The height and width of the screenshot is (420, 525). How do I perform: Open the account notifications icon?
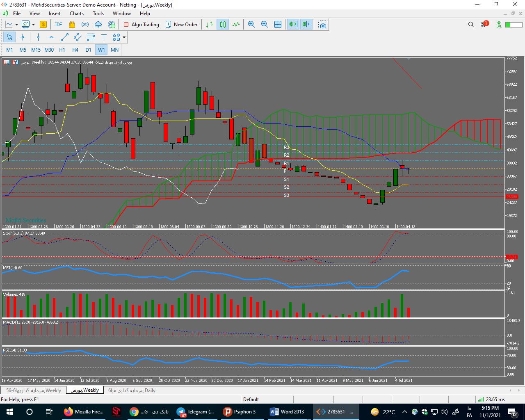[x=484, y=24]
